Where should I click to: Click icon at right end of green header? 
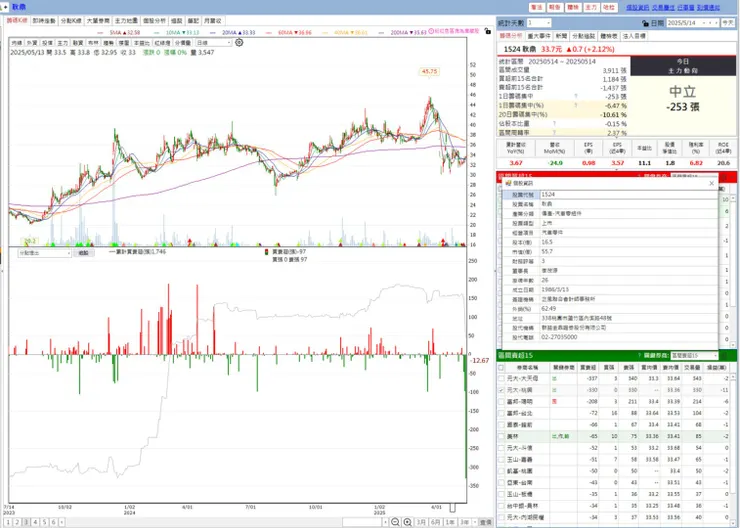725,355
